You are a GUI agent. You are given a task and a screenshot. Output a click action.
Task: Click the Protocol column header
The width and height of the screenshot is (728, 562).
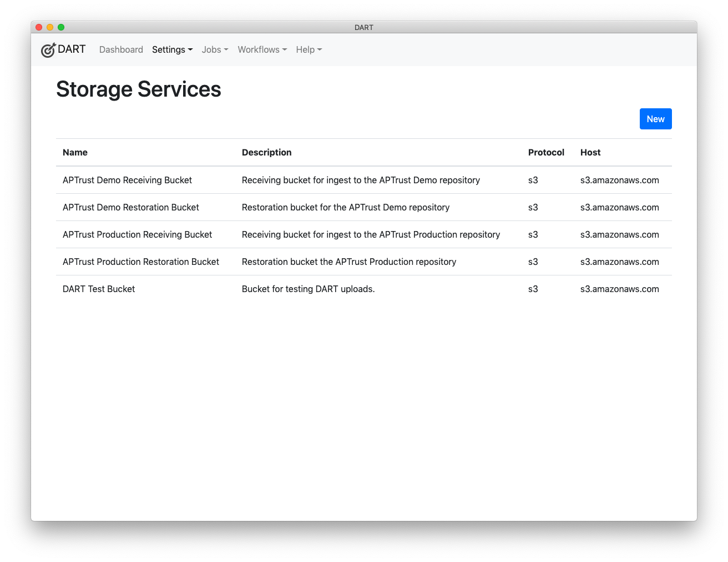point(546,152)
